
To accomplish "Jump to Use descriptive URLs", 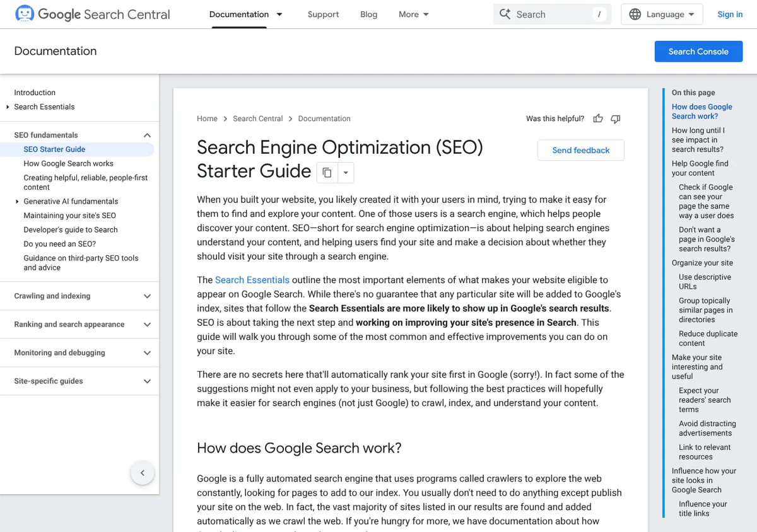I will [705, 282].
